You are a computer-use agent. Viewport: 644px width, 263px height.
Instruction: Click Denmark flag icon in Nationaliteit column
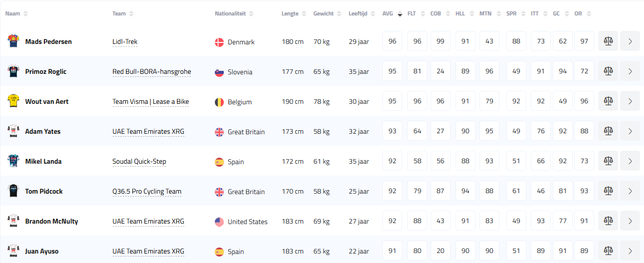(x=219, y=42)
